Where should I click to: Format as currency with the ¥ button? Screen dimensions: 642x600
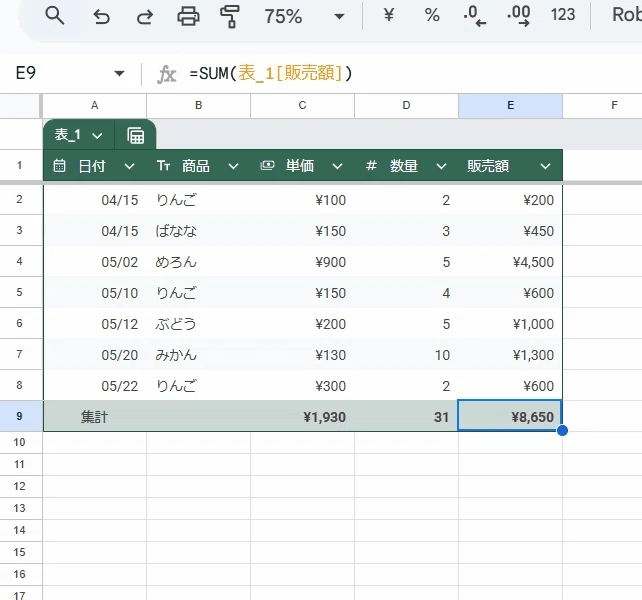tap(389, 16)
